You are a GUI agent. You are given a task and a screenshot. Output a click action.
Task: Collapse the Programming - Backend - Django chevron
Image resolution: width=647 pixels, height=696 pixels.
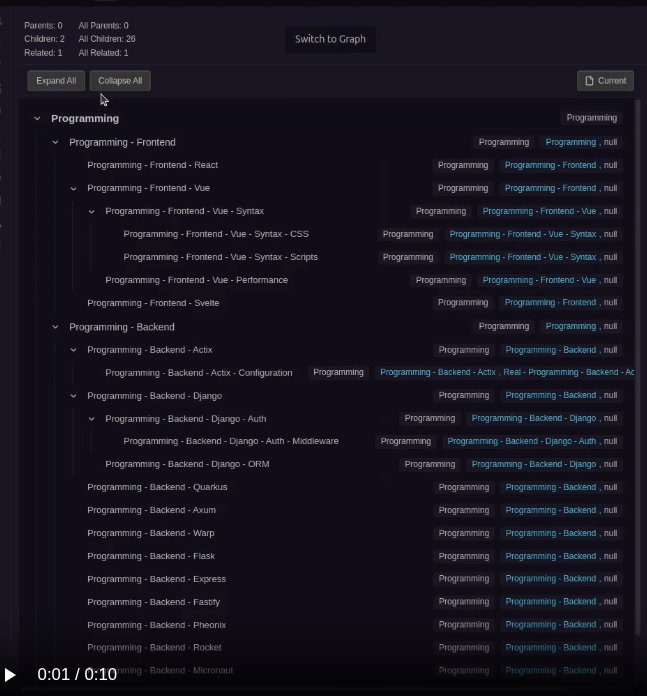[x=73, y=396]
